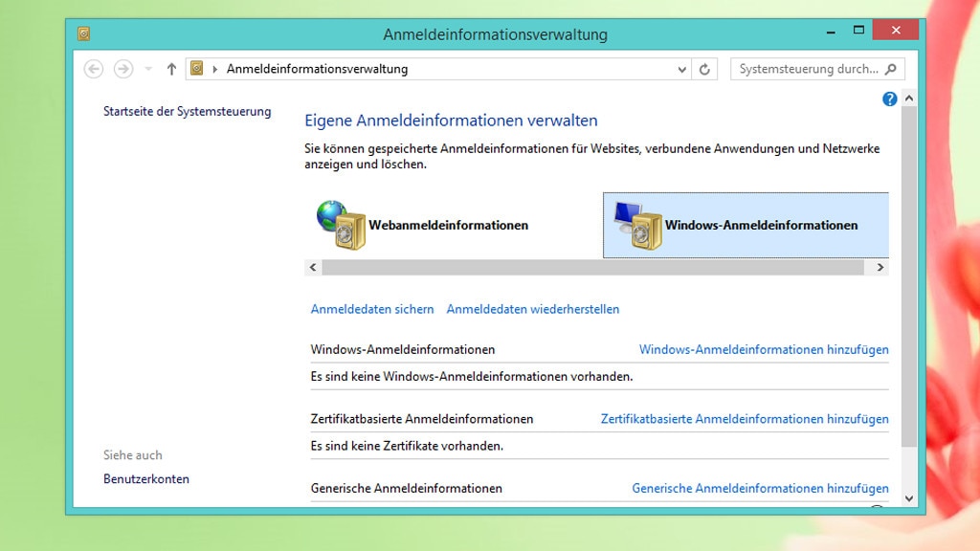Select Windows-Anmeldeinformationen vault
Viewport: 980px width, 551px height.
746,225
